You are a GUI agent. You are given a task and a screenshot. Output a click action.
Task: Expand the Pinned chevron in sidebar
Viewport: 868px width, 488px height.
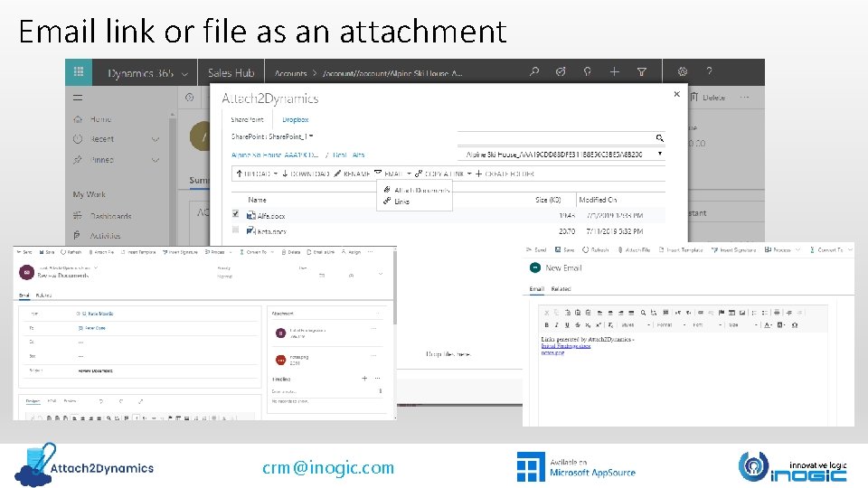[x=156, y=160]
